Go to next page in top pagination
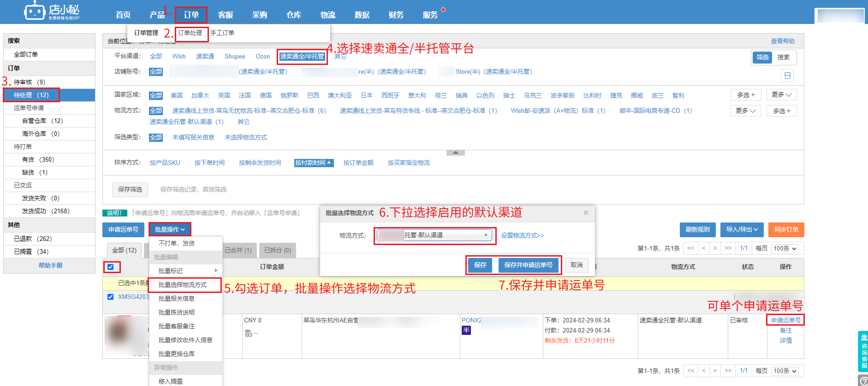Screen dimensions: 868x386 coord(715,248)
